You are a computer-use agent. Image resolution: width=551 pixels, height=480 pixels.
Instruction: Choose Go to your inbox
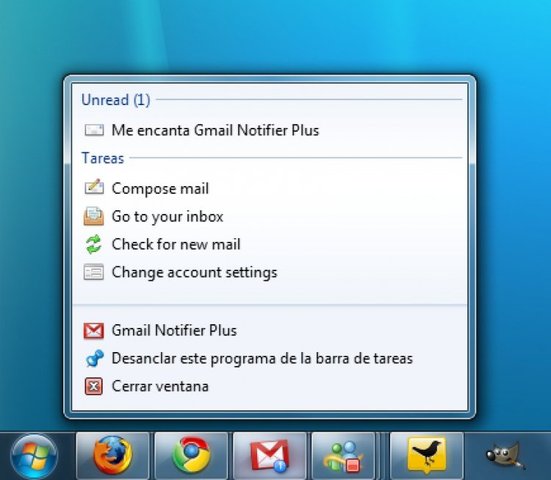(167, 216)
